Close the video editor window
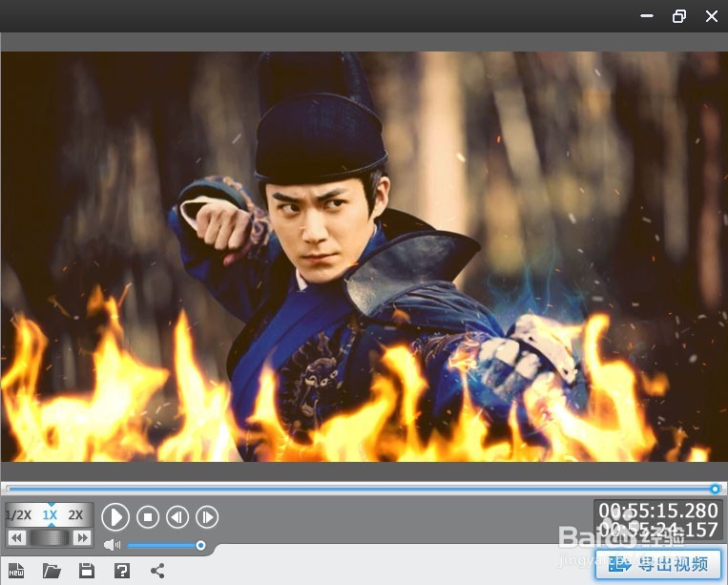Image resolution: width=728 pixels, height=585 pixels. click(x=711, y=16)
